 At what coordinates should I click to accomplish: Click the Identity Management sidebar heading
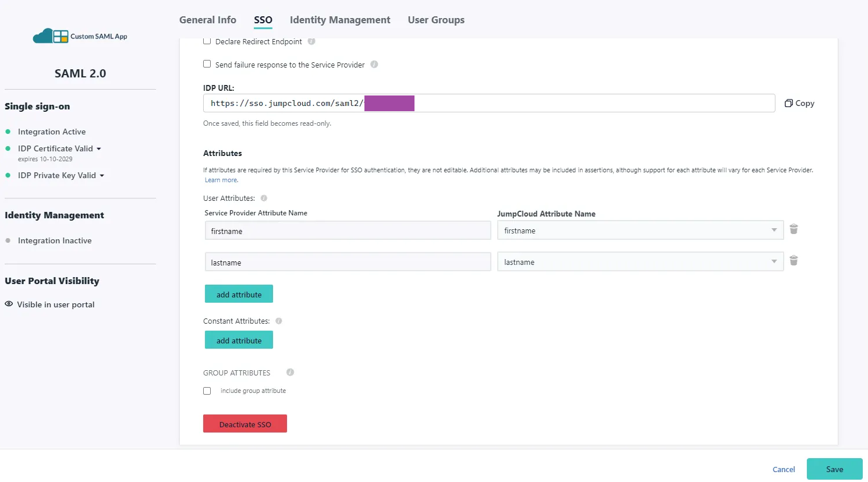coord(54,215)
